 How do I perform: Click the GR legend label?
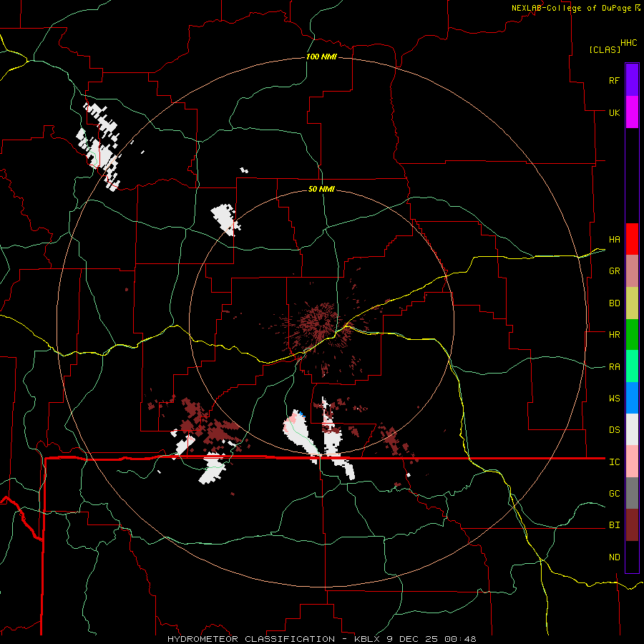(614, 271)
